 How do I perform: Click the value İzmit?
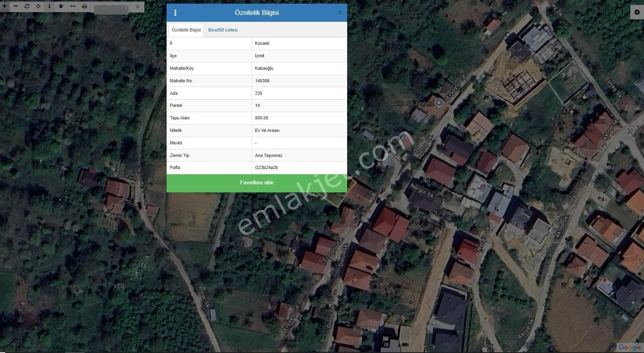tap(260, 56)
